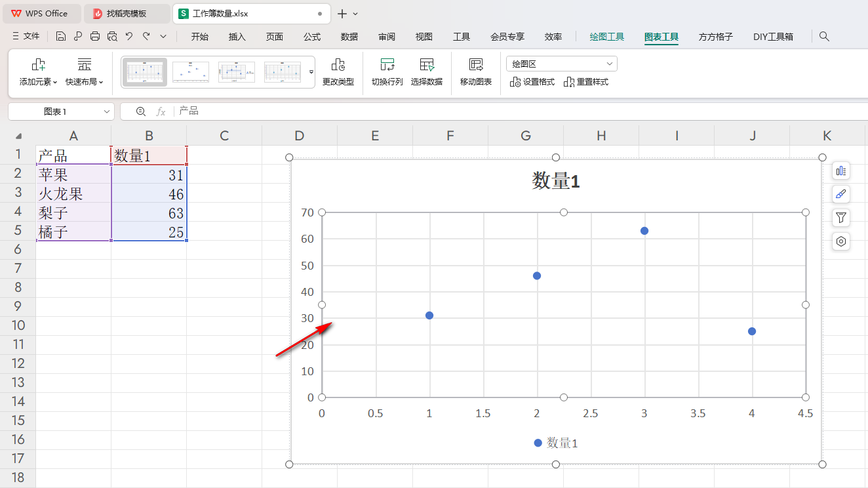868x488 pixels.
Task: Select cell A3 containing 火龙果
Action: 73,193
